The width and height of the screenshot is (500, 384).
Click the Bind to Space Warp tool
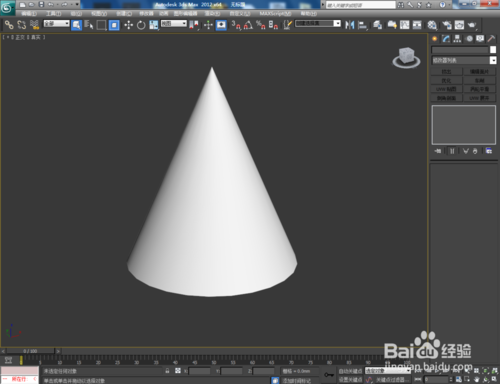tap(34, 25)
